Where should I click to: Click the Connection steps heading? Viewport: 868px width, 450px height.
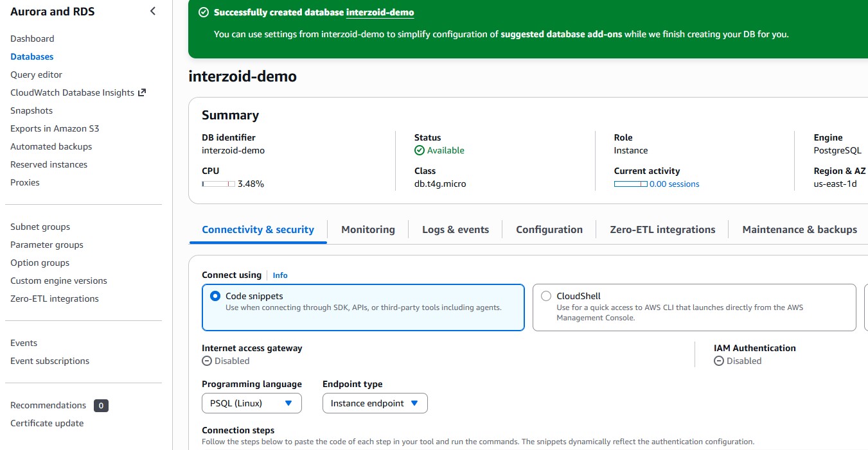(x=238, y=430)
